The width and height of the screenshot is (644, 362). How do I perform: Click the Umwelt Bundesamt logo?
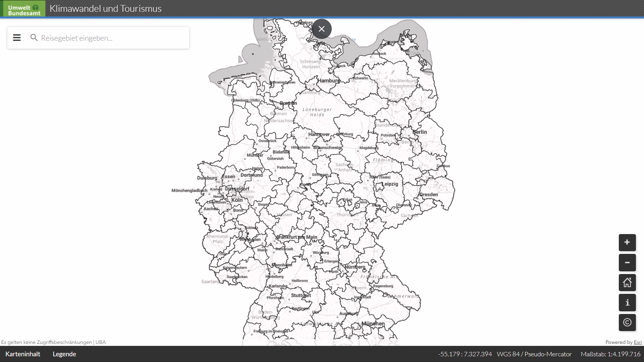24,8
